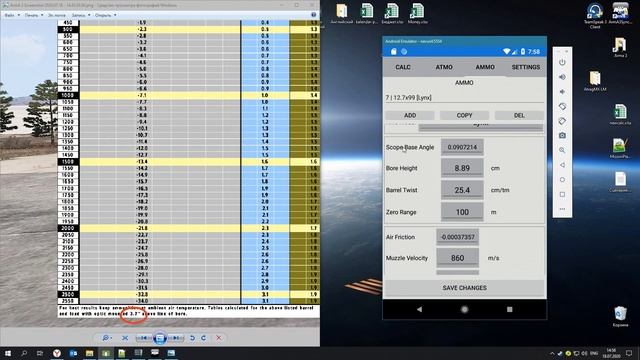Open the MissionPa... desktop shortcut

620,148
